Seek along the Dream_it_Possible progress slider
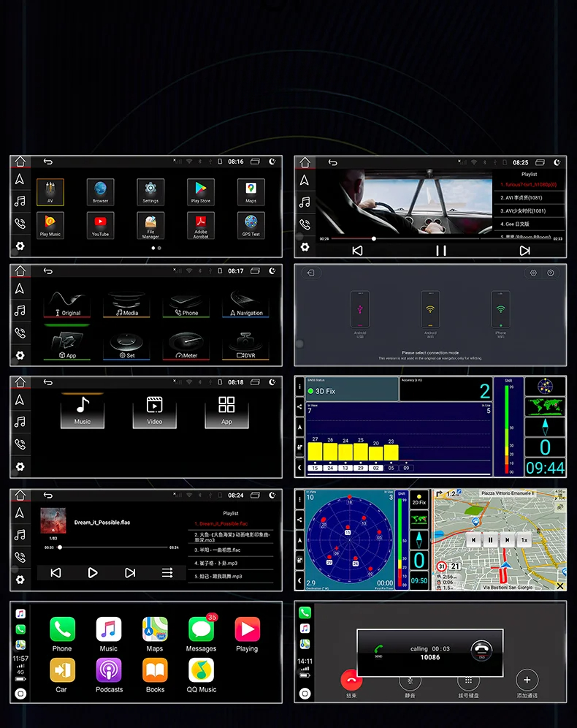 [x=111, y=547]
